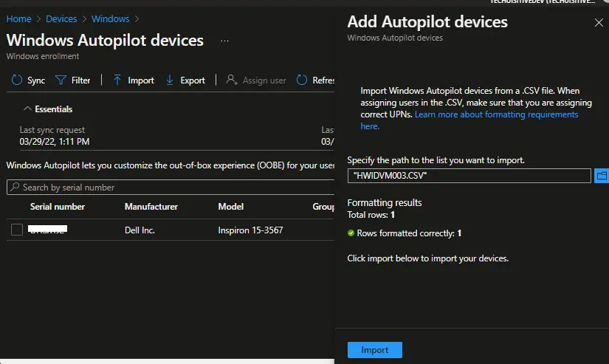Select the Dell Inc. device checkbox
609x364 pixels.
click(x=17, y=230)
